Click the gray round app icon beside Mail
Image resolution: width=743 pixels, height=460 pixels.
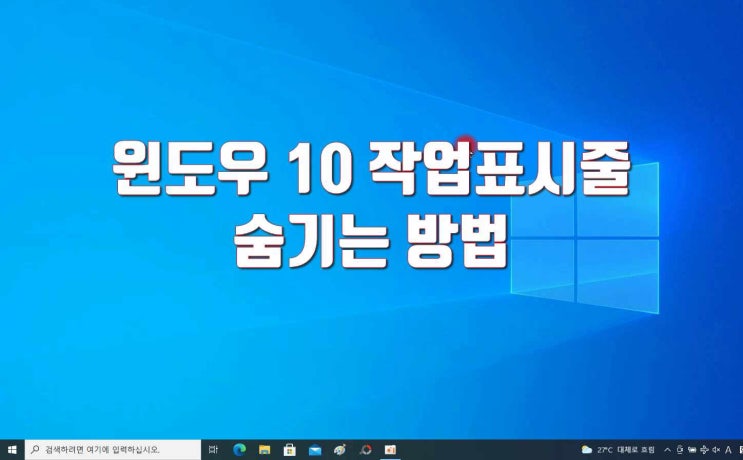340,450
